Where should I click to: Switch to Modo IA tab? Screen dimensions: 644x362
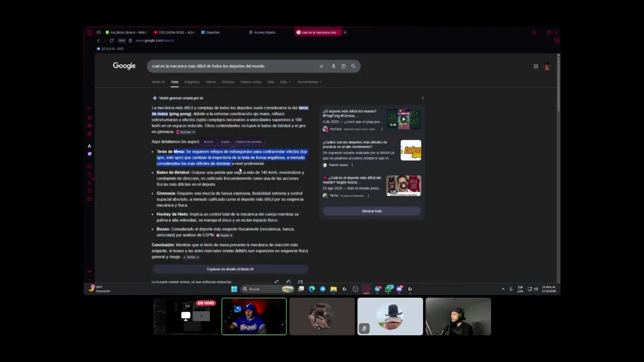click(158, 82)
